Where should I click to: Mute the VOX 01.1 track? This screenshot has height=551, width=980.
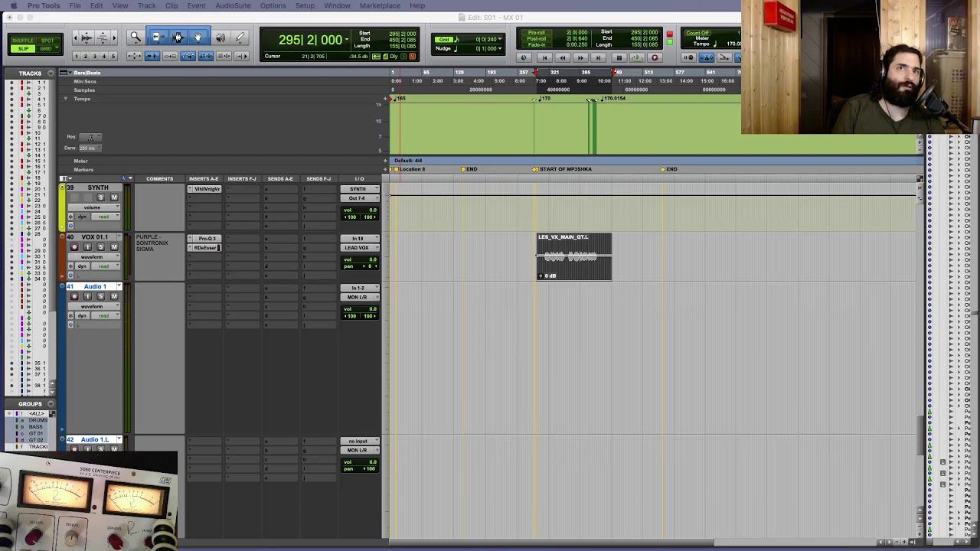click(x=114, y=247)
